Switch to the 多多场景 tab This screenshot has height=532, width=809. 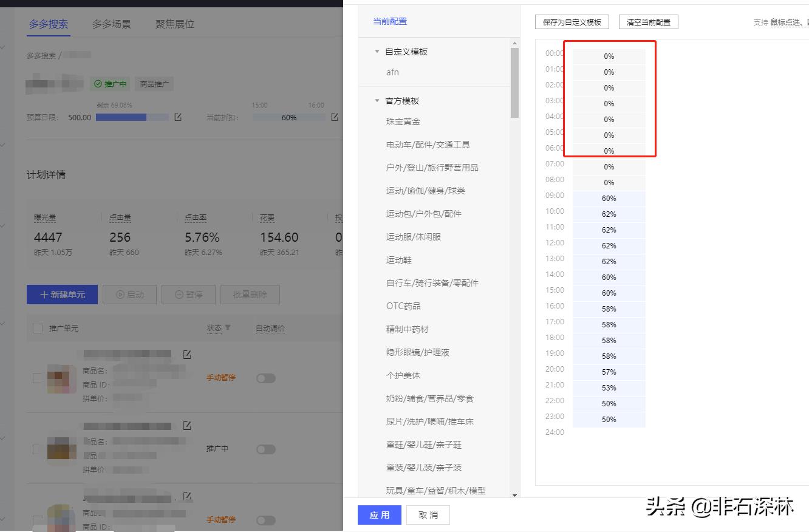[111, 24]
